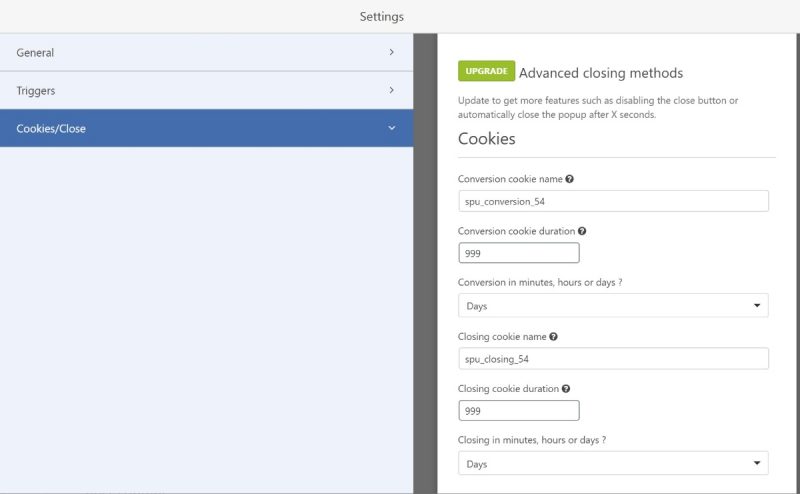This screenshot has height=494, width=800.
Task: Collapse the Cookies/Close section
Action: tap(206, 128)
